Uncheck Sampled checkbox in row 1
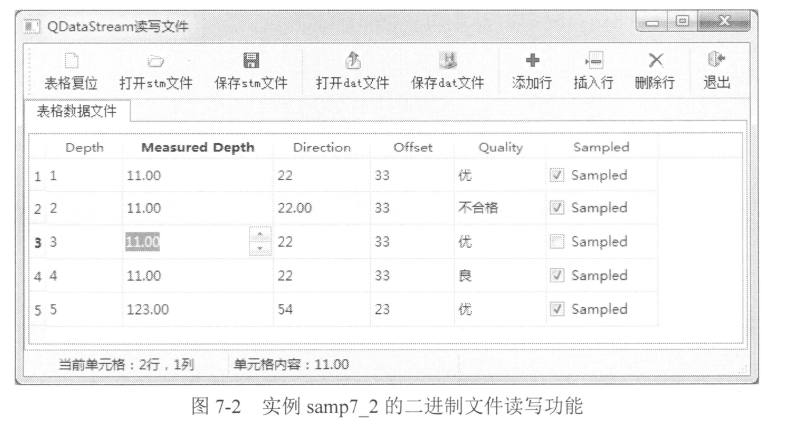789x426 pixels. tap(557, 175)
